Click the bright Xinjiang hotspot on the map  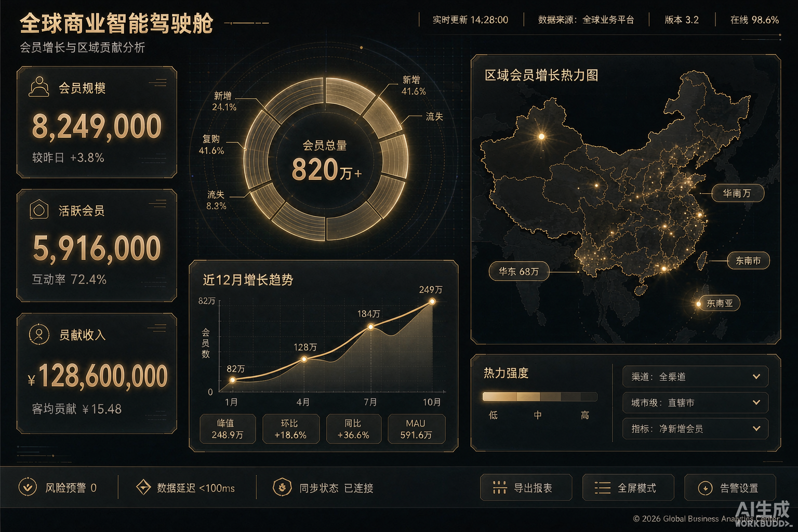click(x=541, y=136)
